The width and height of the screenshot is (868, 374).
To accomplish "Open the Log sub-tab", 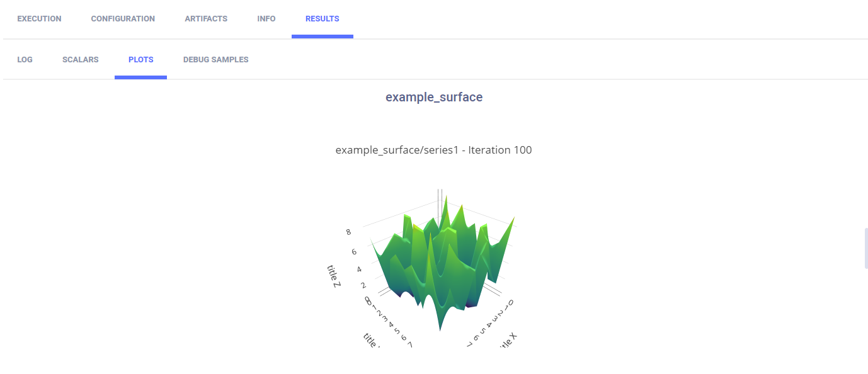I will 25,60.
